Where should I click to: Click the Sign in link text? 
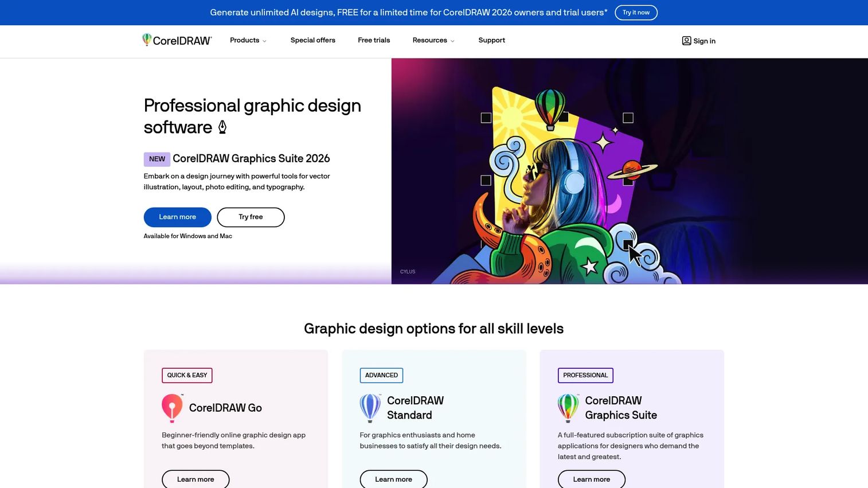pos(705,41)
